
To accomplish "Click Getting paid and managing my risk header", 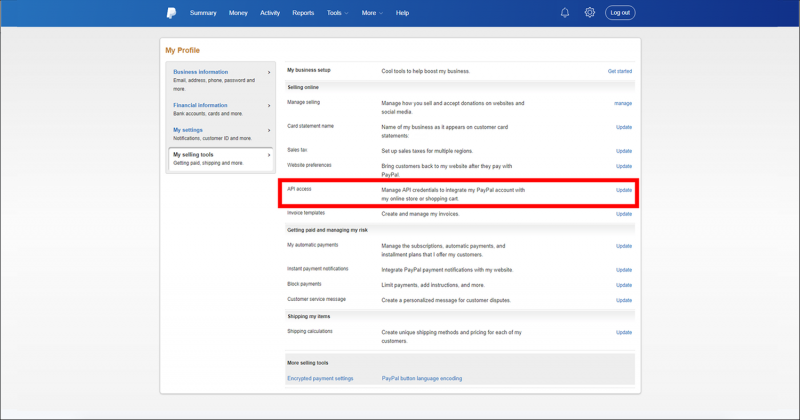I will tap(327, 230).
